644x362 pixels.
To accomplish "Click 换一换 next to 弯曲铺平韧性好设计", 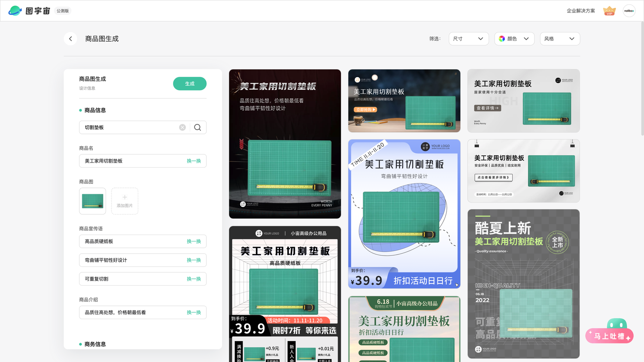I will pos(194,260).
